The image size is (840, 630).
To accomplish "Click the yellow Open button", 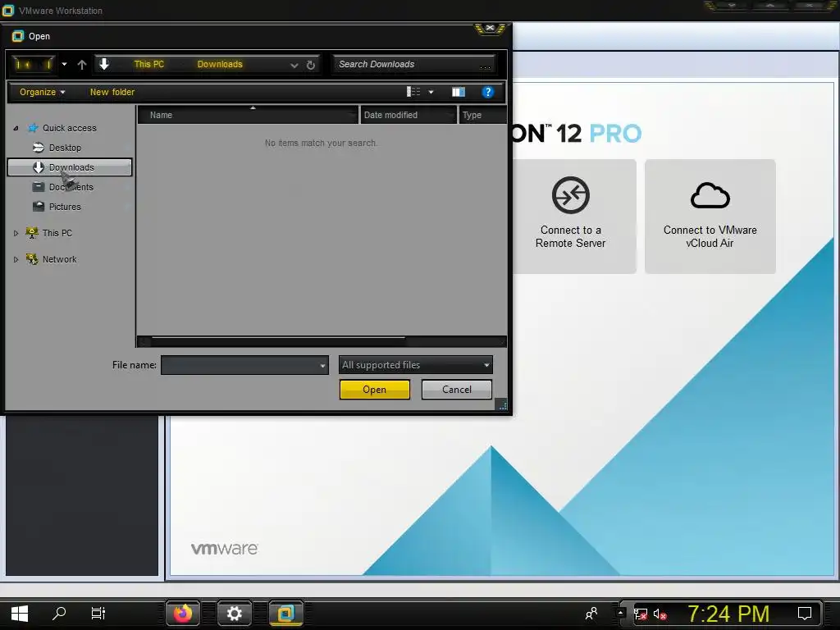I will pos(374,390).
